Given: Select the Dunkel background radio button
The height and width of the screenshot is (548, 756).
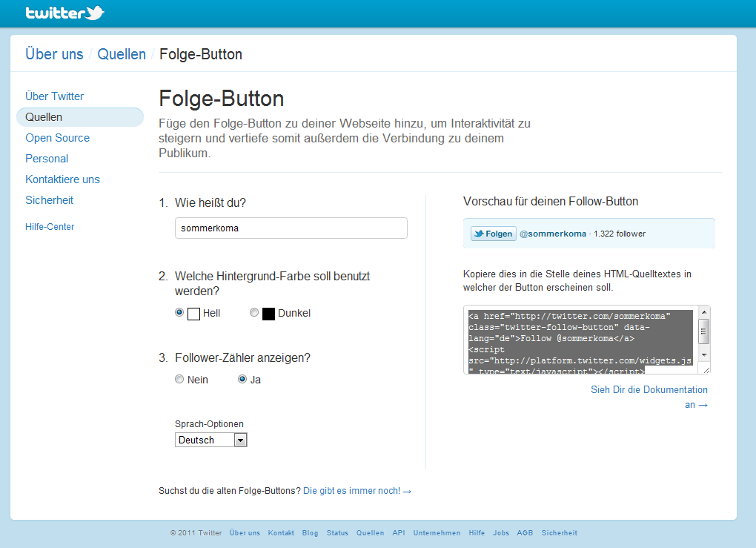Looking at the screenshot, I should coord(254,313).
